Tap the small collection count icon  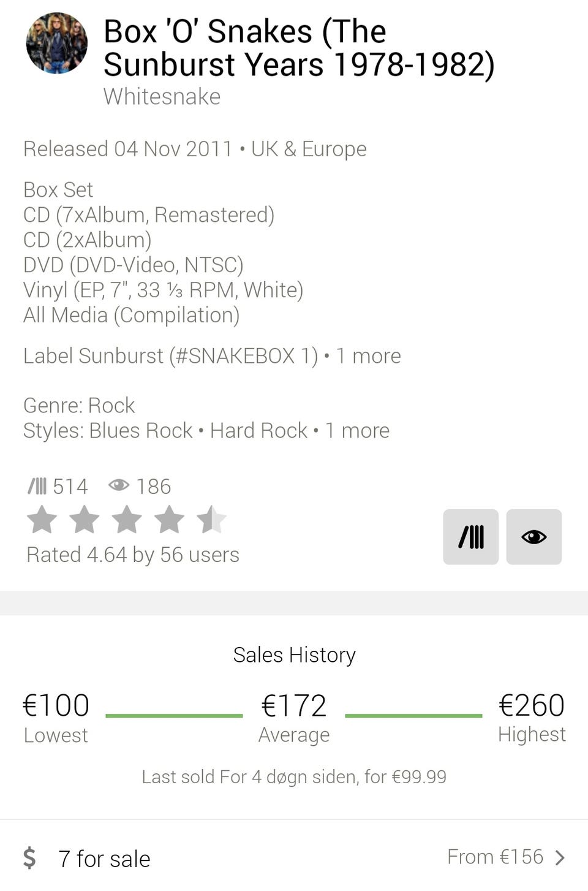tap(37, 487)
